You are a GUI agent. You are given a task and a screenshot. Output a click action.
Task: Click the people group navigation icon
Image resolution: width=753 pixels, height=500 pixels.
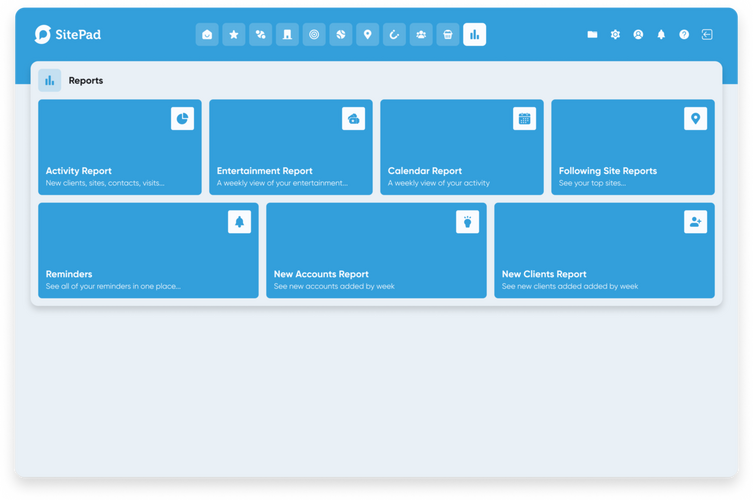pos(421,35)
